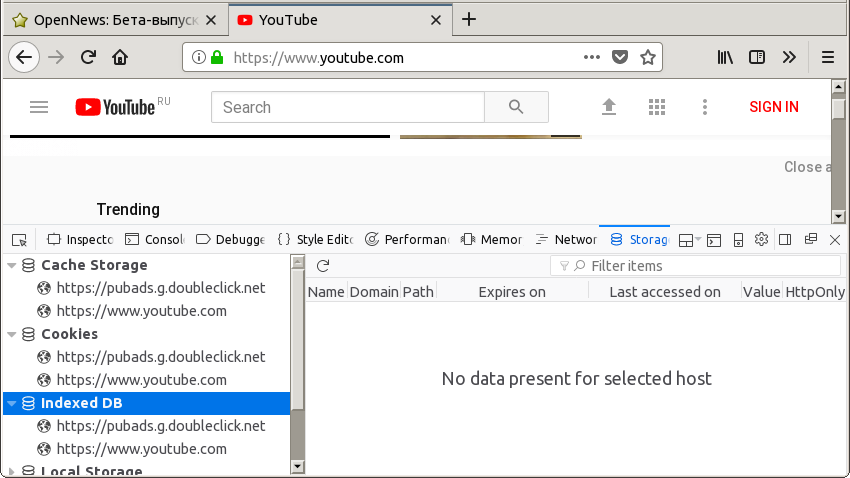The width and height of the screenshot is (850, 478).
Task: Open the DevTools settings gear
Action: pos(761,239)
